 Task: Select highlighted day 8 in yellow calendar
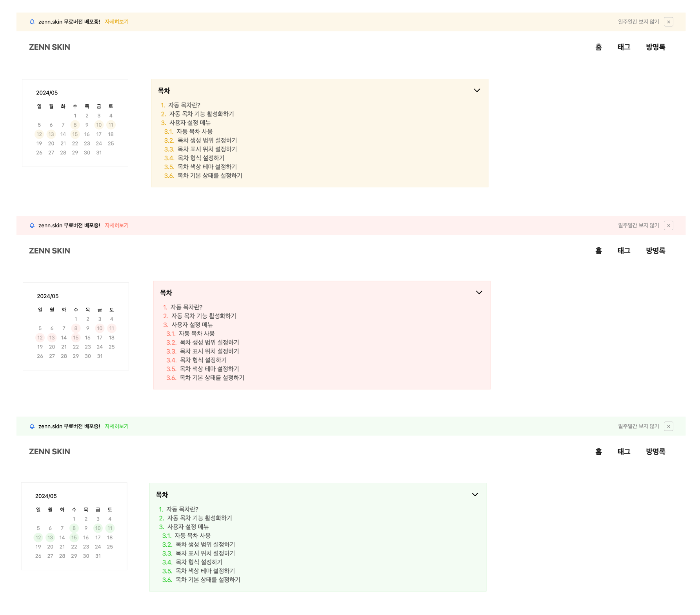coord(75,125)
